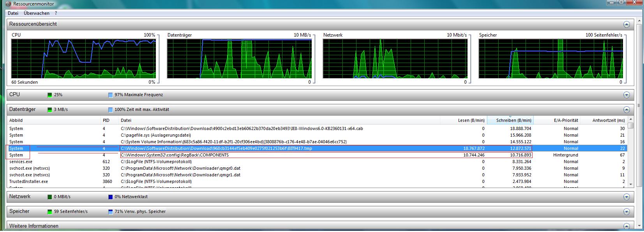Click the Speicher page faults graph
The height and width of the screenshot is (232, 644).
click(551, 59)
